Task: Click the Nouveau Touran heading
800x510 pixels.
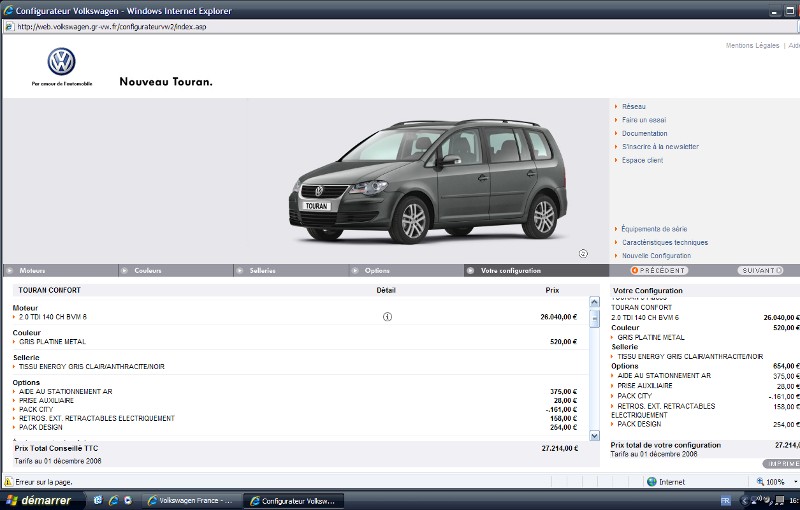Action: point(166,82)
